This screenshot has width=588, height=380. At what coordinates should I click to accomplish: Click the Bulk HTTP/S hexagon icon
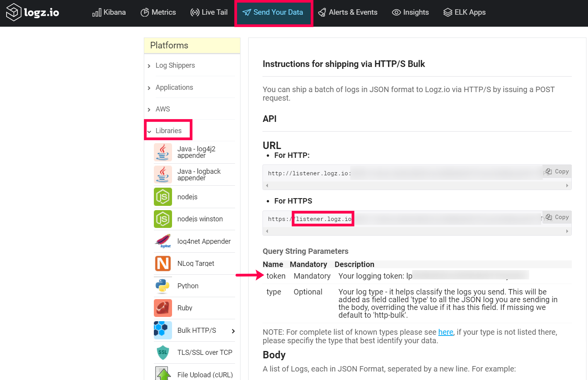pyautogui.click(x=163, y=330)
